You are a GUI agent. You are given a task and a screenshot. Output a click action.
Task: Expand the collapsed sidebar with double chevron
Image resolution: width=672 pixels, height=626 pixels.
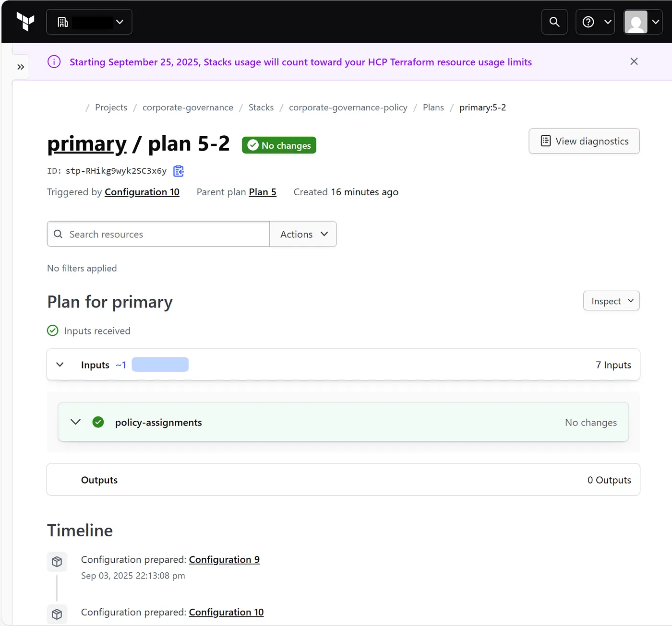click(21, 67)
